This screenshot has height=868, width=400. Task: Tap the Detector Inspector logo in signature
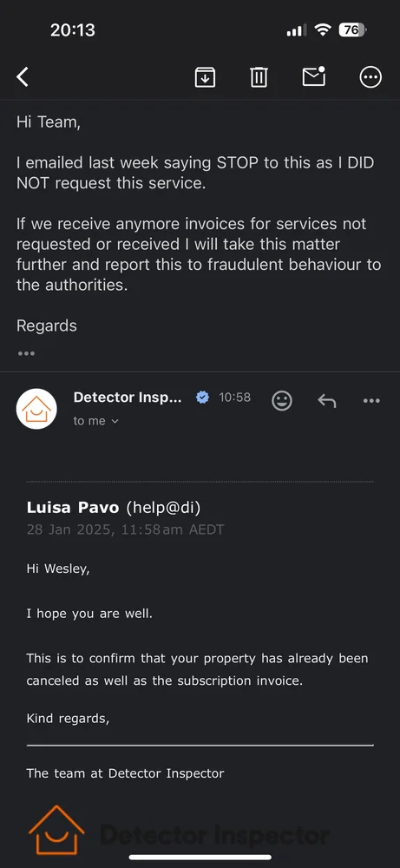coord(179,831)
